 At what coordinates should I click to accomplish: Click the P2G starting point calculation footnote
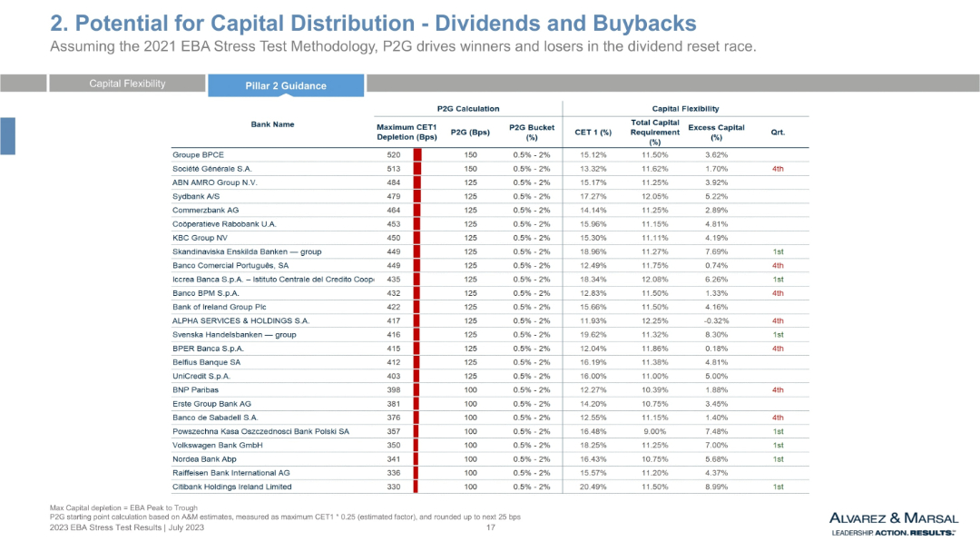pos(285,517)
